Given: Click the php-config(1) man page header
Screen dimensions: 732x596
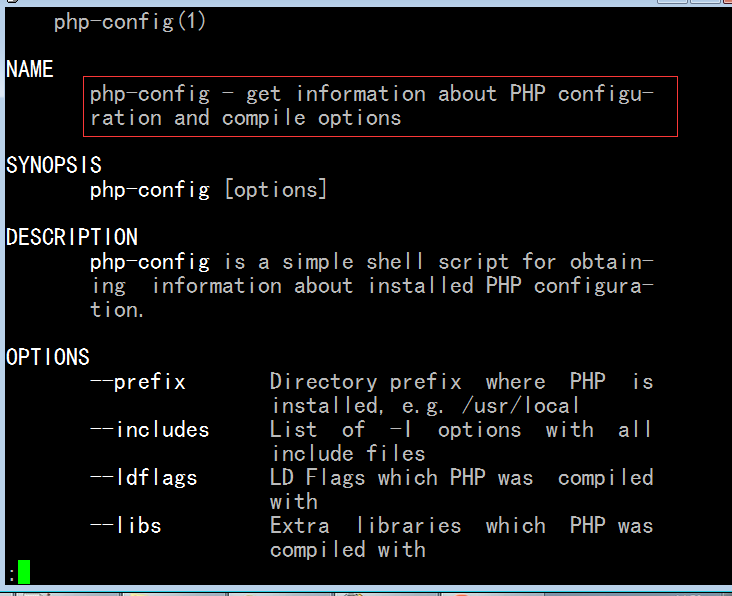Looking at the screenshot, I should (x=130, y=22).
